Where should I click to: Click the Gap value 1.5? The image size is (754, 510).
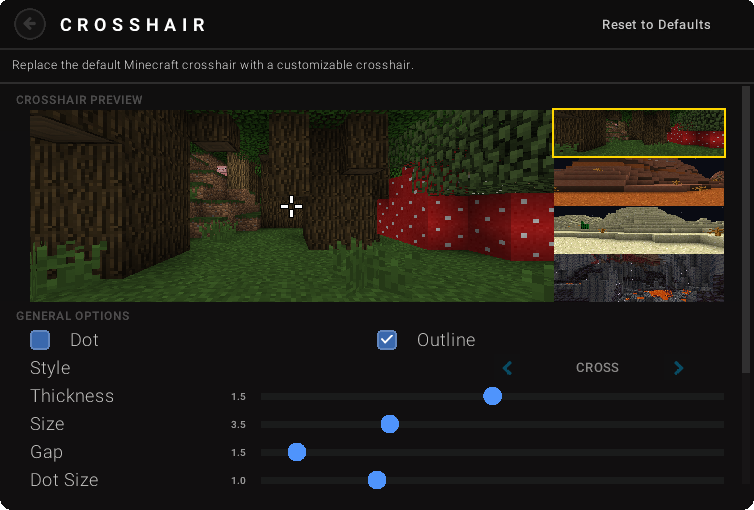click(x=238, y=452)
